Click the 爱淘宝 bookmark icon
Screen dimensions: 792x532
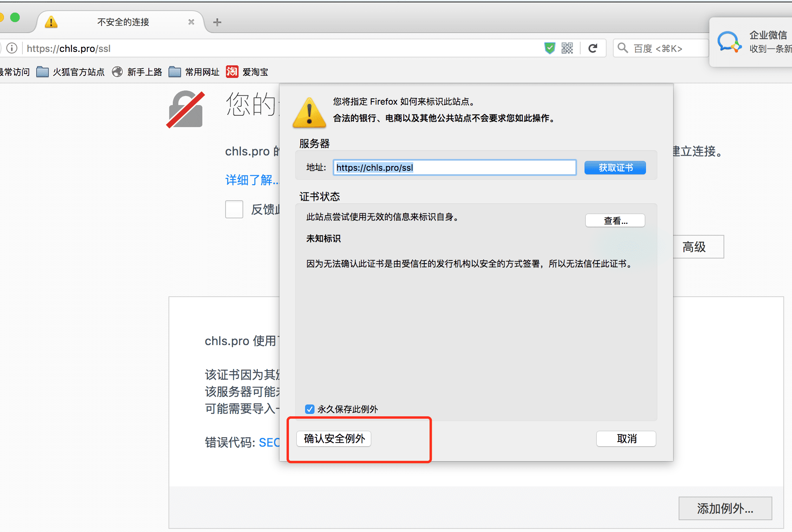(232, 72)
